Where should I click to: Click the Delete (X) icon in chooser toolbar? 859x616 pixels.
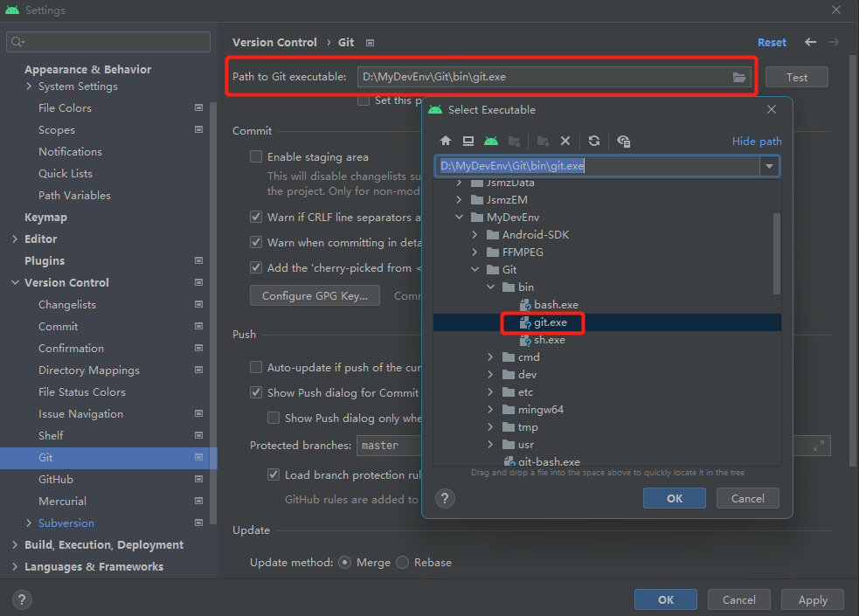coord(565,141)
